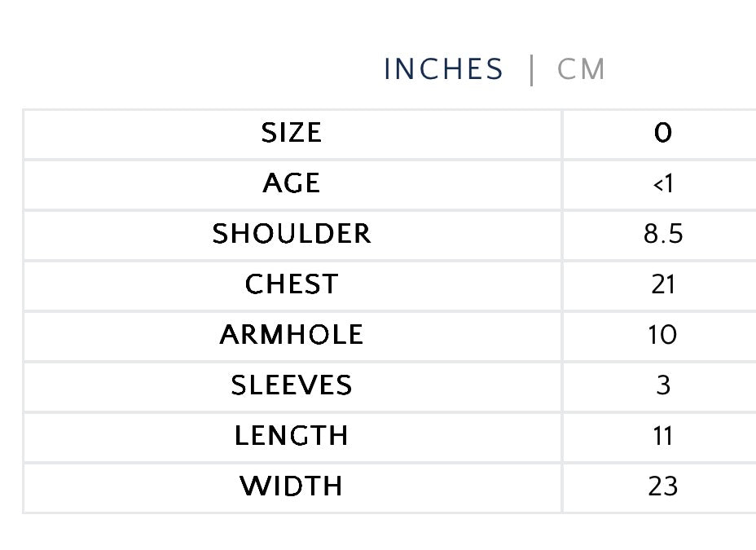Select the armhole value 10
Image resolution: width=756 pixels, height=550 pixels.
tap(662, 335)
